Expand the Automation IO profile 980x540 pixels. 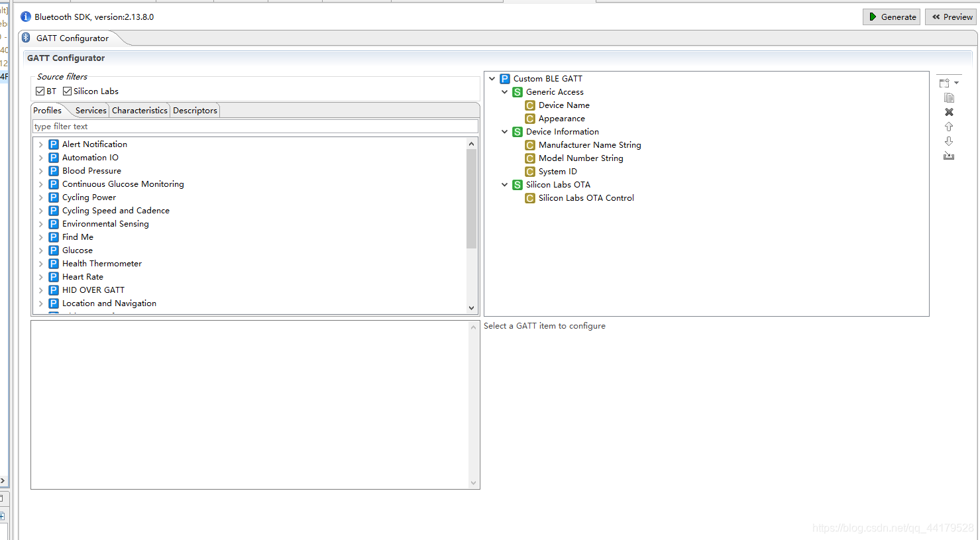point(40,158)
